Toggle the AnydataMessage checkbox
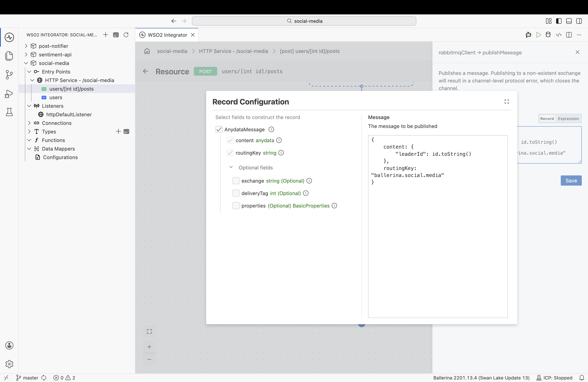The height and width of the screenshot is (382, 588). pos(219,130)
